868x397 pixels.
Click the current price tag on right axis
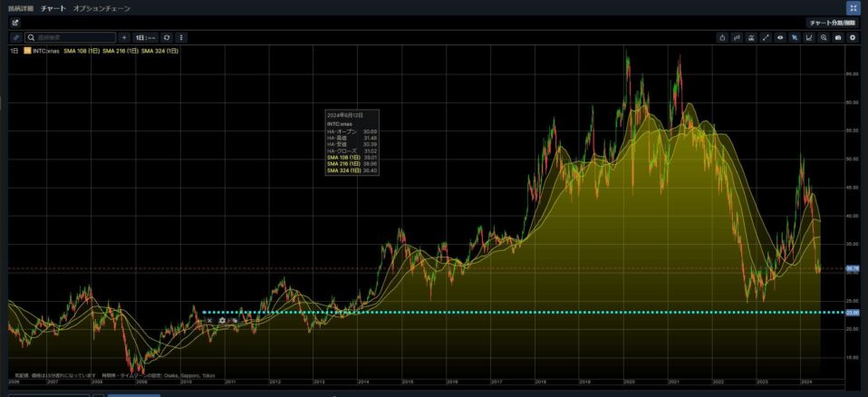(852, 268)
